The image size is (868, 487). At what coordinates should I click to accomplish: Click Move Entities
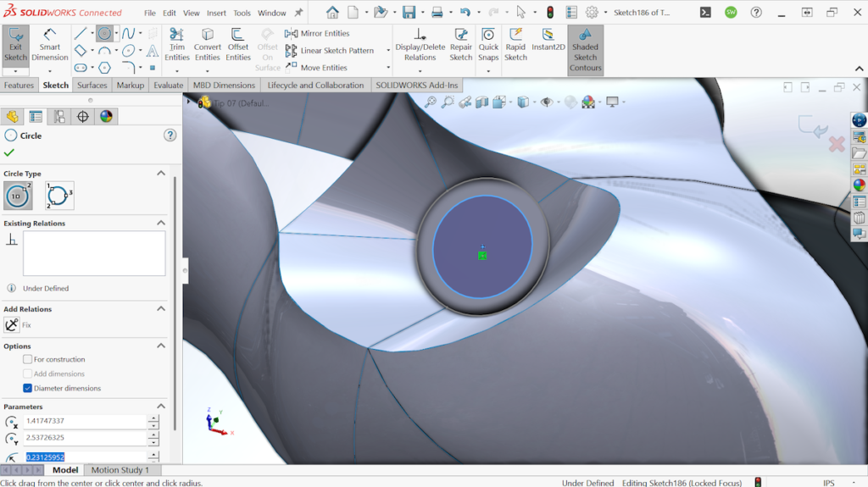[x=316, y=68]
